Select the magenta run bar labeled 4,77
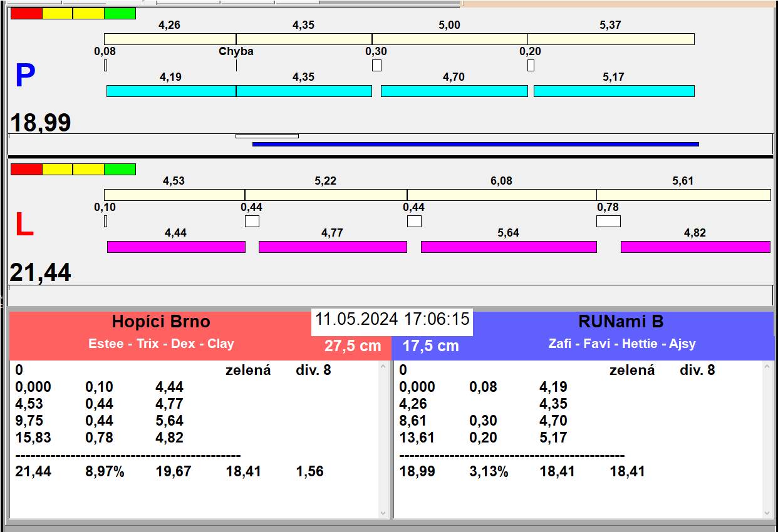Screen dimensions: 778x532 (333, 247)
